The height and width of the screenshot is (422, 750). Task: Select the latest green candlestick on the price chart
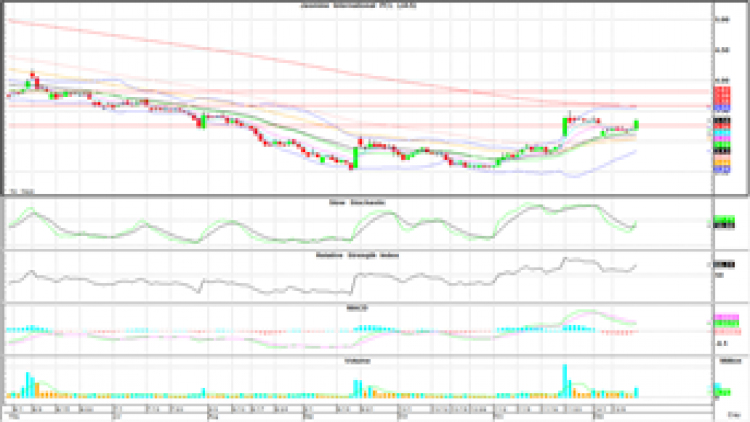click(637, 124)
